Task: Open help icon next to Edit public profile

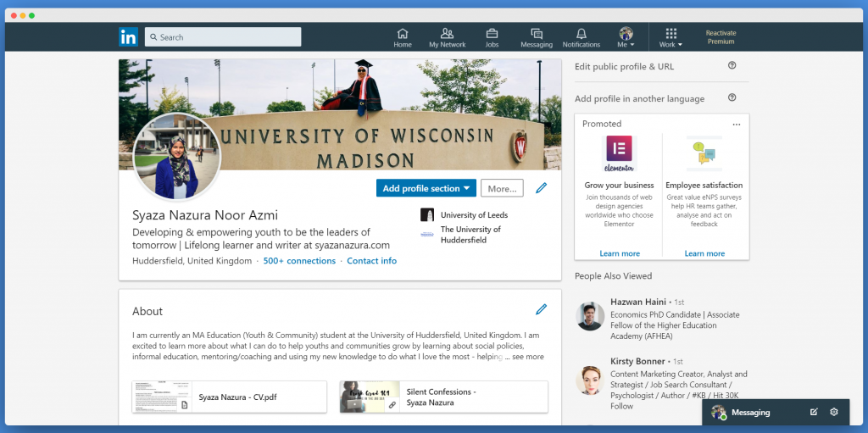Action: coord(732,65)
